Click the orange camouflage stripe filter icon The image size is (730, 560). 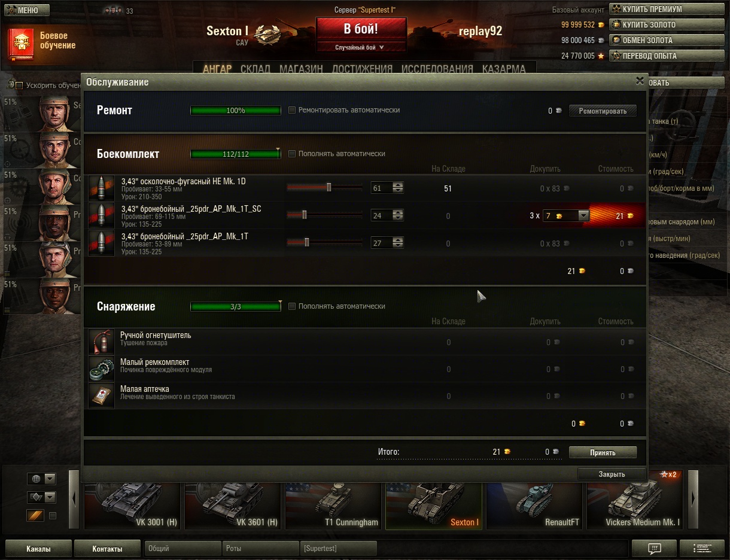(35, 515)
